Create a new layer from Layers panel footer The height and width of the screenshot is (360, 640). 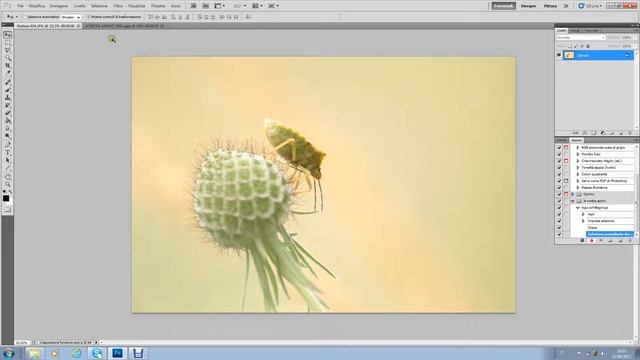621,133
